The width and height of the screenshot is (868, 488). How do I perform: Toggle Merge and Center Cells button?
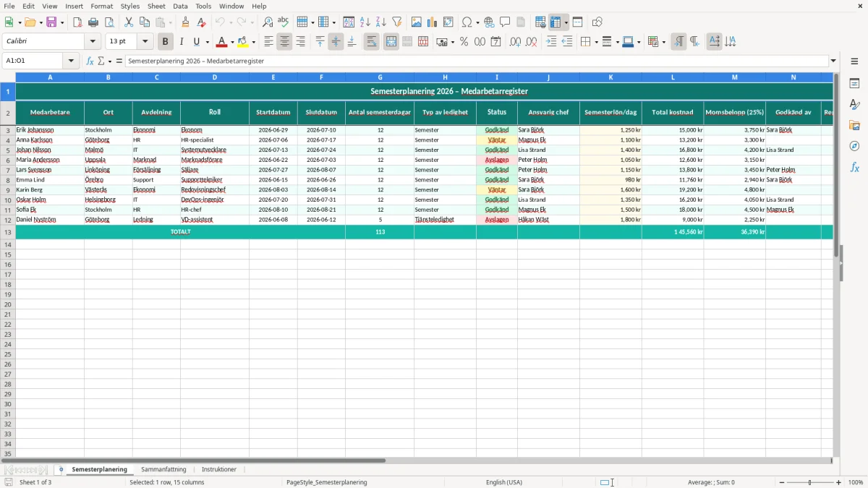[391, 42]
